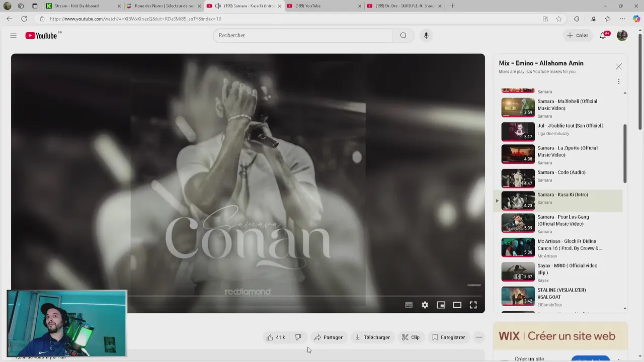Image resolution: width=644 pixels, height=362 pixels.
Task: Like the video showing 41 k
Action: (x=276, y=337)
